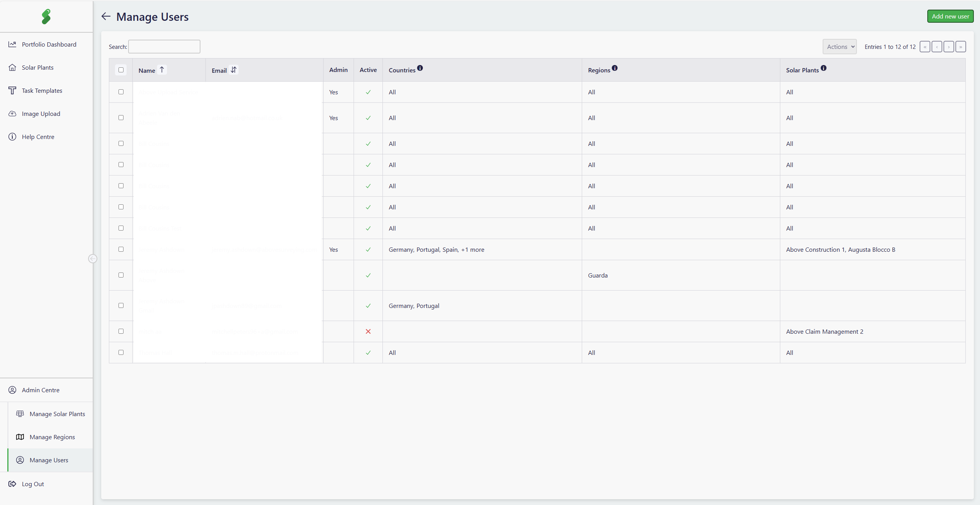The image size is (980, 505).
Task: Open the Actions dropdown
Action: [840, 47]
